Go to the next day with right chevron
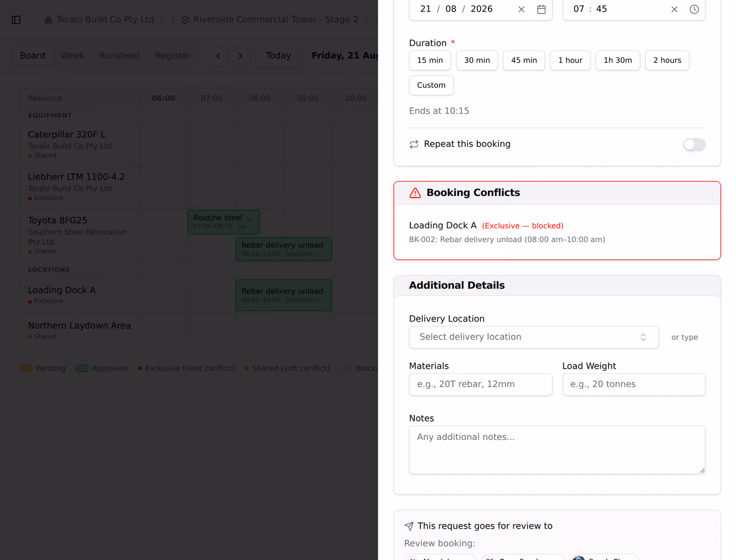This screenshot has width=736, height=560. 240,56
